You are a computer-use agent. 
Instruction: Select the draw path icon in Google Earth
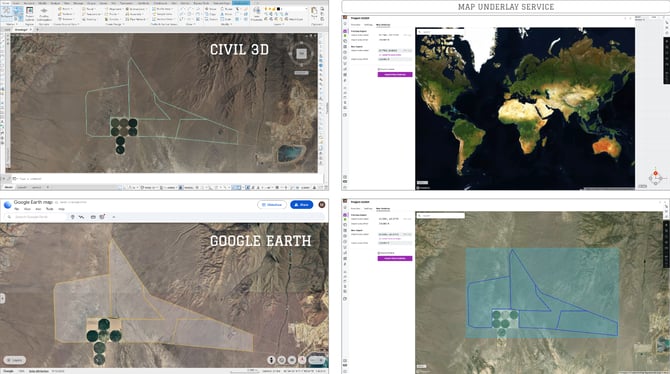coord(82,217)
